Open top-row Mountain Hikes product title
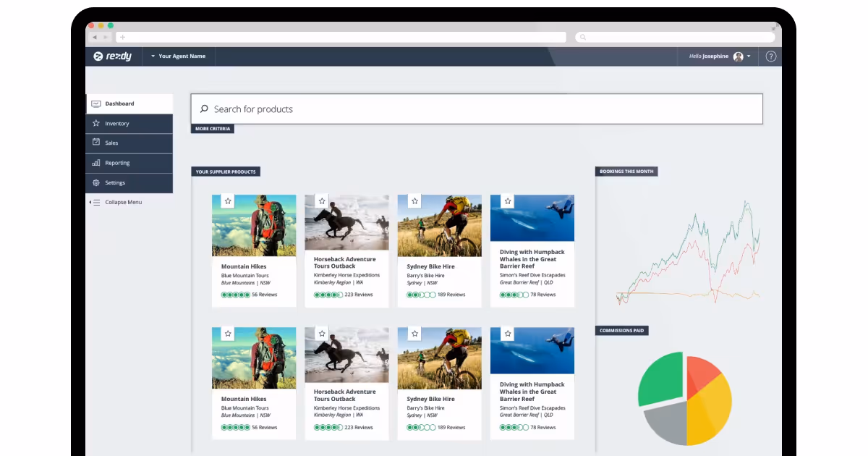This screenshot has height=456, width=868. click(x=244, y=266)
